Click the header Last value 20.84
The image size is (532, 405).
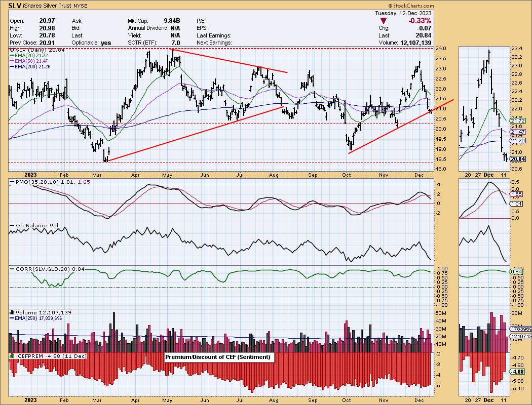[424, 35]
